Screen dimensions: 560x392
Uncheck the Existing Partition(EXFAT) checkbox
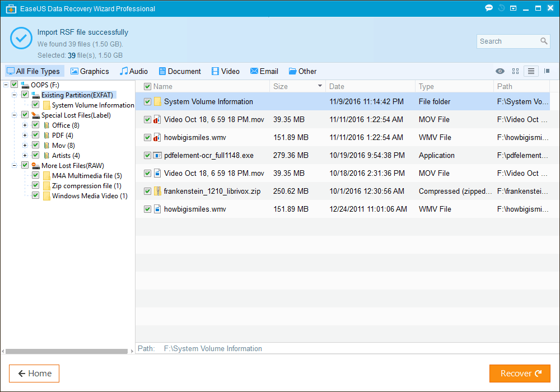tap(25, 95)
